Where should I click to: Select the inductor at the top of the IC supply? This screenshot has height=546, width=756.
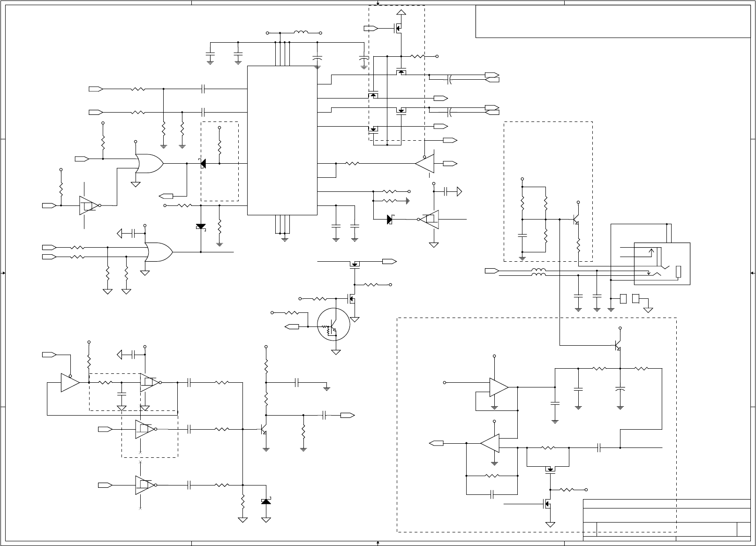click(301, 33)
